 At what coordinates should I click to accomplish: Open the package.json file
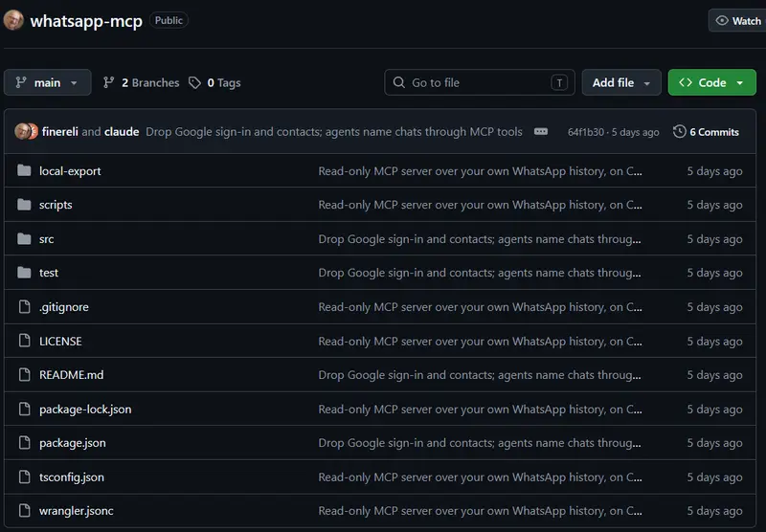(73, 443)
